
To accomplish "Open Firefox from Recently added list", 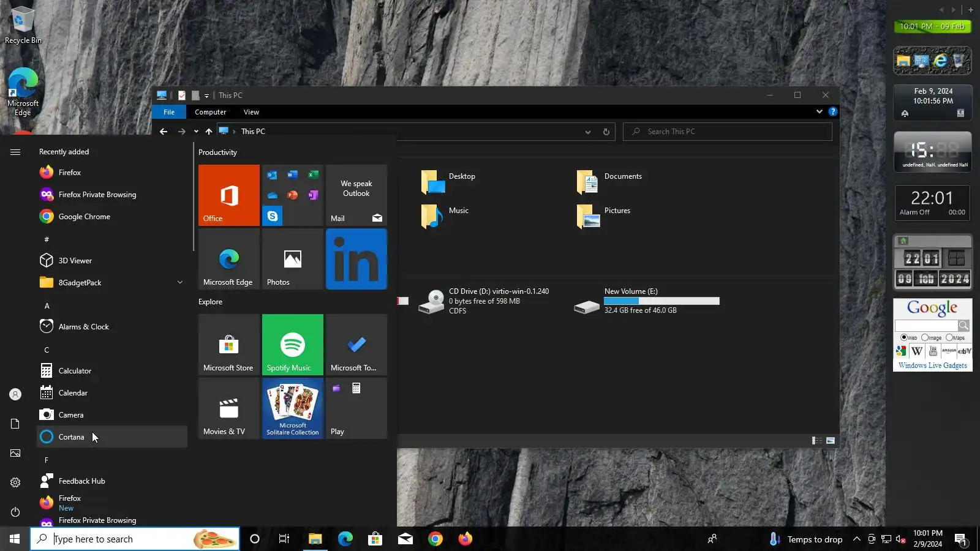I will [112, 173].
